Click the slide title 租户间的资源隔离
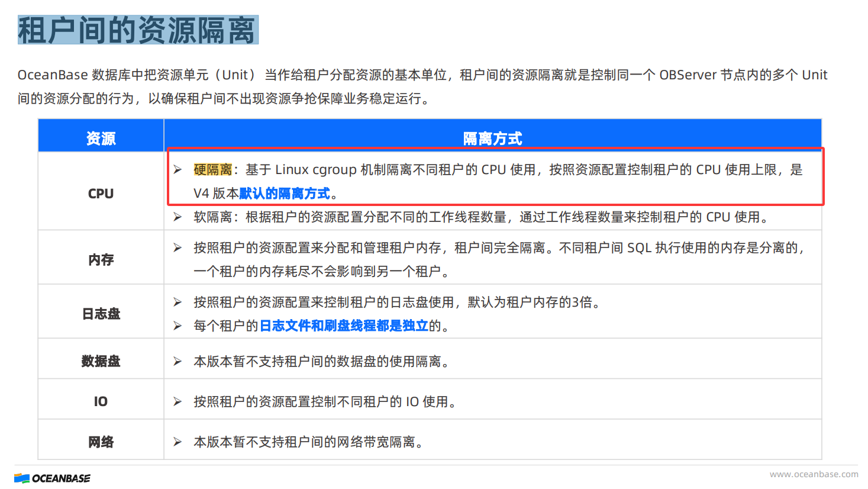Viewport: 868px width, 489px height. (x=138, y=30)
